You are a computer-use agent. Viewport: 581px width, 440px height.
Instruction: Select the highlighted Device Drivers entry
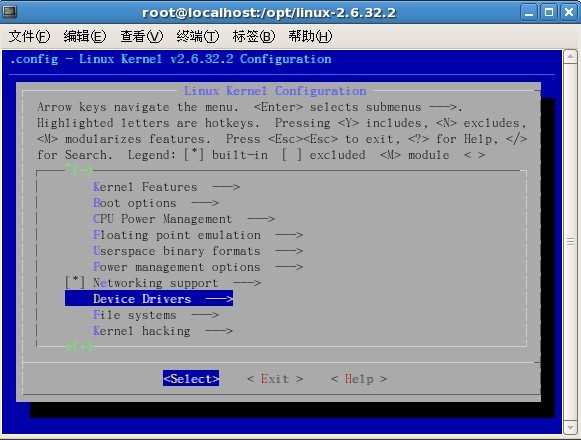coord(149,298)
